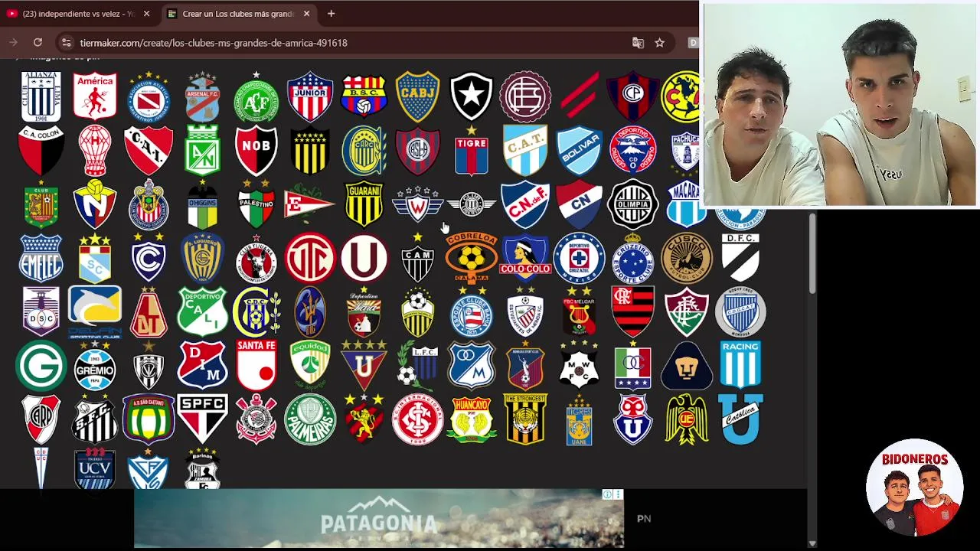This screenshot has height=551, width=980.
Task: Choose the Lanús maroon round crest
Action: [525, 96]
